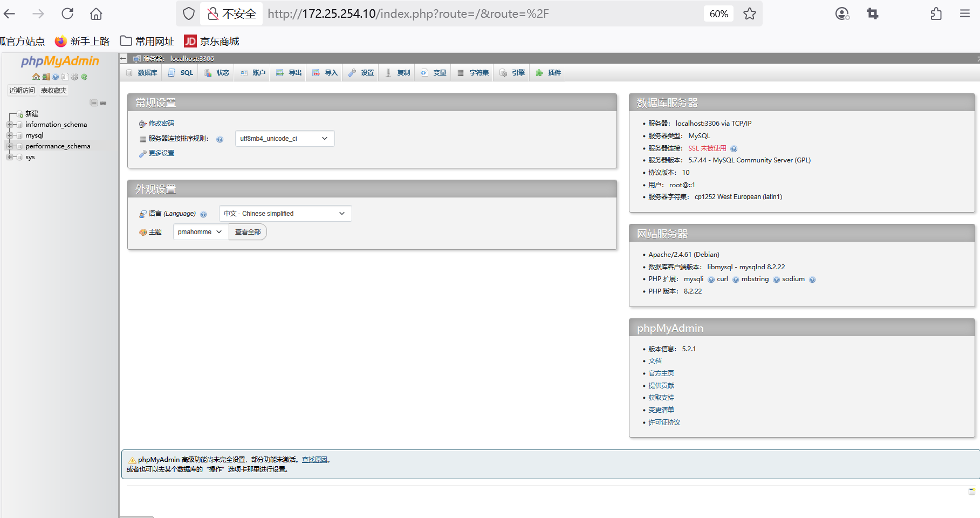Expand sys database node
Viewport: 980px width, 518px height.
(9, 157)
